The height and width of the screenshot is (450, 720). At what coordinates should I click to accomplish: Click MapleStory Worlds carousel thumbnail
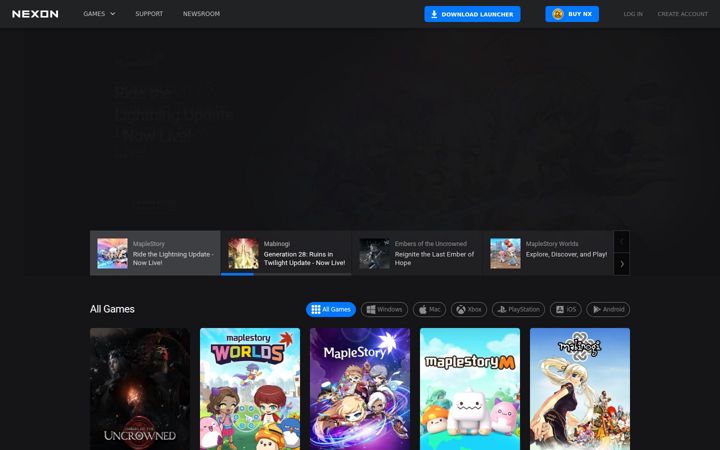tap(505, 253)
